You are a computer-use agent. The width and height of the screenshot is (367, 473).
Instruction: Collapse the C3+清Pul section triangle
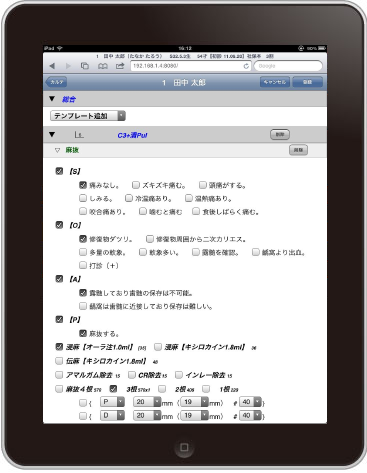52,135
